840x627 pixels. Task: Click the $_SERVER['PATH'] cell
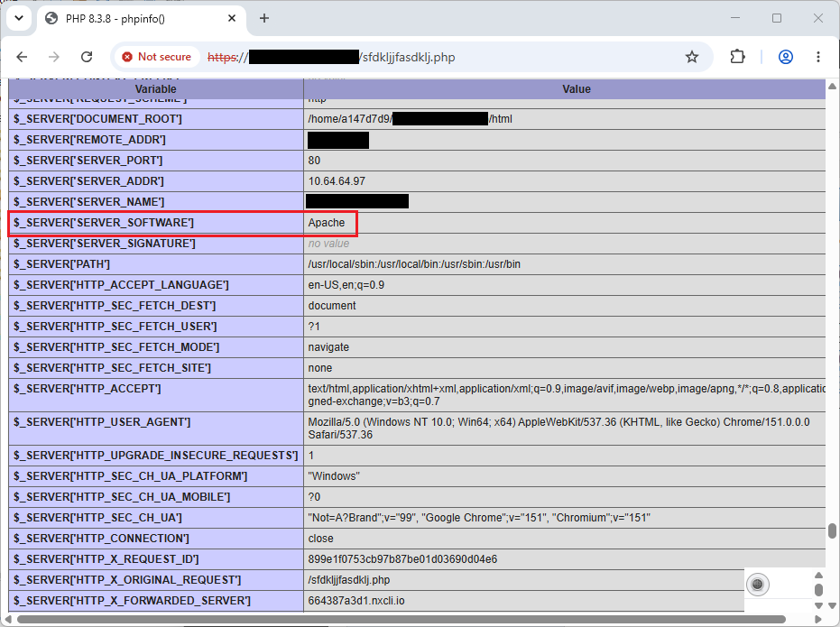click(156, 264)
